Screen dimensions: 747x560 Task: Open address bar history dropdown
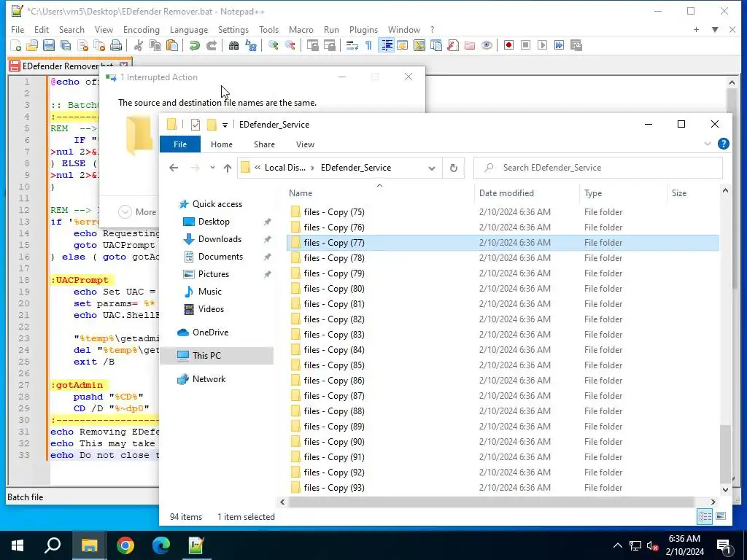(432, 168)
